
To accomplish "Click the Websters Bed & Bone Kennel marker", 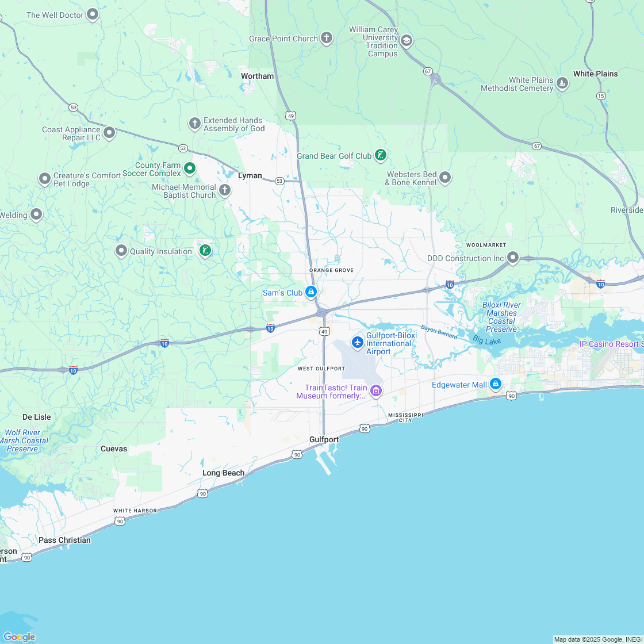I will (446, 178).
